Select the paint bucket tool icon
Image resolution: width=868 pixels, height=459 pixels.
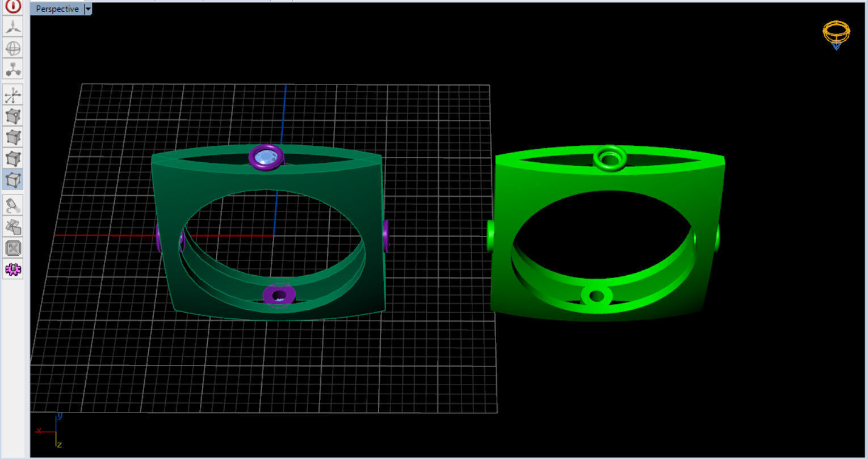pos(13,205)
